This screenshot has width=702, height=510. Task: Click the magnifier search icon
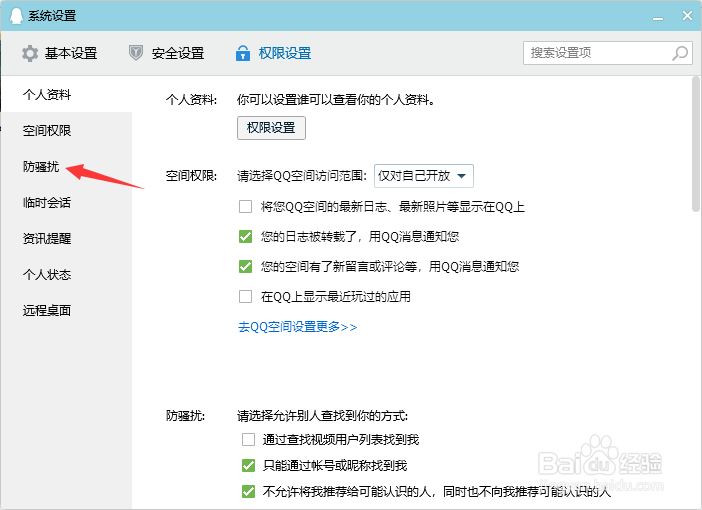680,53
